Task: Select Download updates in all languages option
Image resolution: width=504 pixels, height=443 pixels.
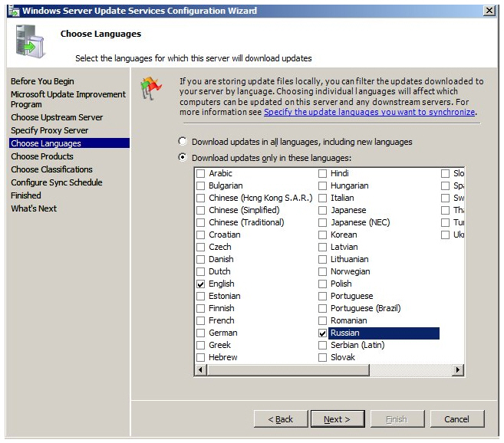Action: (183, 141)
